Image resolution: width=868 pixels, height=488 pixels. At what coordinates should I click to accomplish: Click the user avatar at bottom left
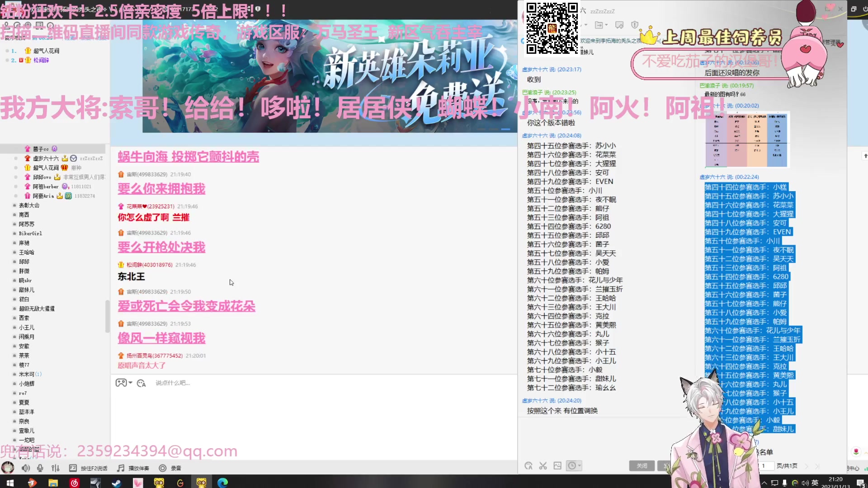[x=8, y=468]
